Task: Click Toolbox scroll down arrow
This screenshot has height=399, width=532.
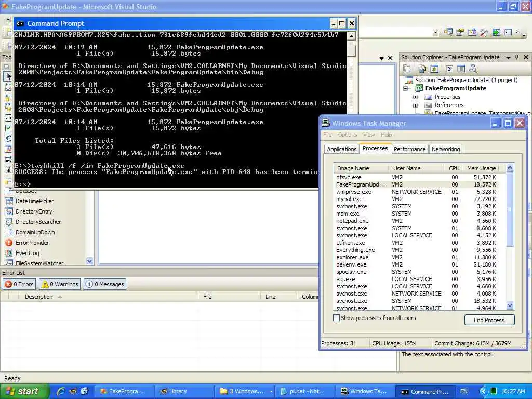Action: pyautogui.click(x=89, y=261)
